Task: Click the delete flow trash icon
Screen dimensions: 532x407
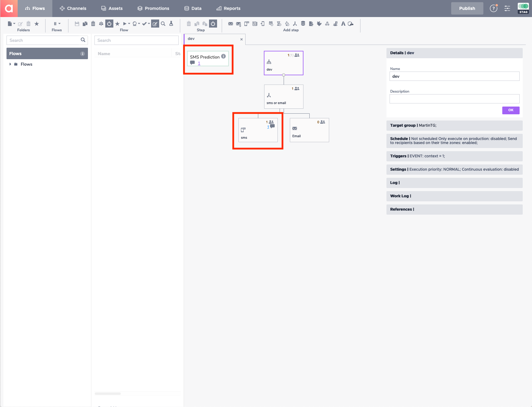Action: coord(93,24)
